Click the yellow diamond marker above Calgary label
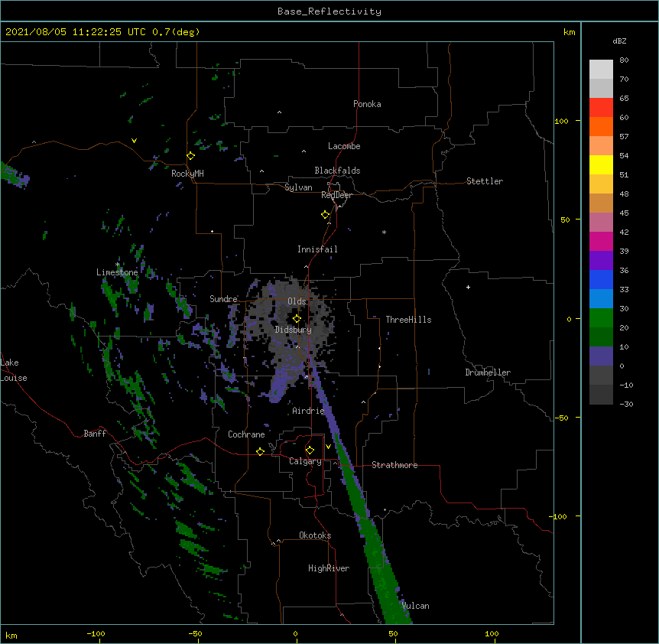This screenshot has height=644, width=659. 310,450
